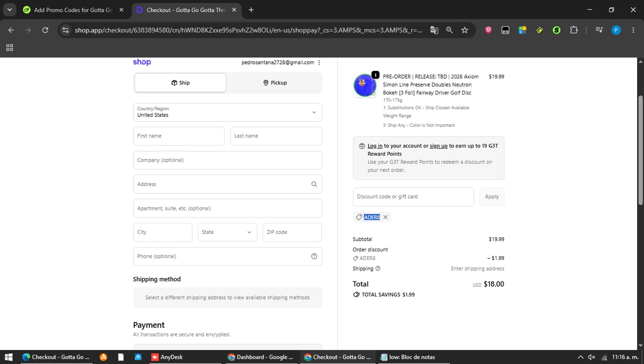This screenshot has height=364, width=644.
Task: Click the address search magnifier icon
Action: tap(314, 184)
